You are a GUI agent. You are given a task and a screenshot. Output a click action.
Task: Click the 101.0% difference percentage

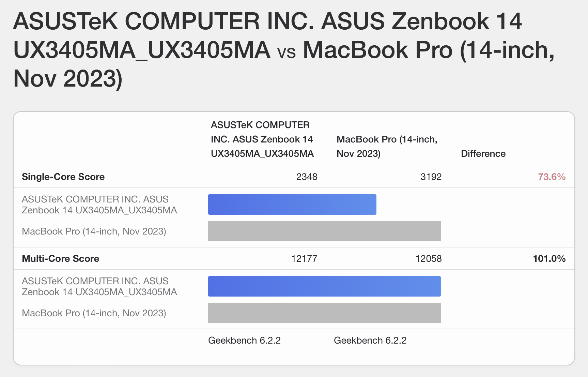549,259
